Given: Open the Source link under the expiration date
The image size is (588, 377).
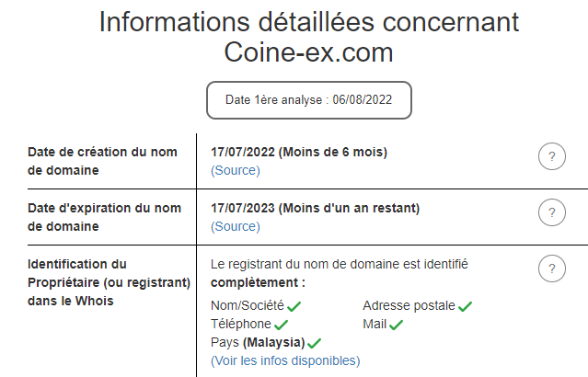Looking at the screenshot, I should pyautogui.click(x=236, y=226).
